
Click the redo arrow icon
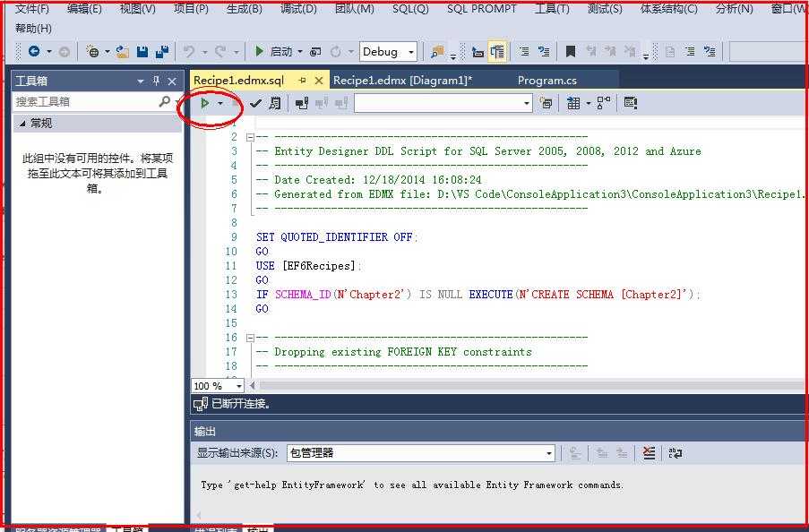tap(220, 52)
